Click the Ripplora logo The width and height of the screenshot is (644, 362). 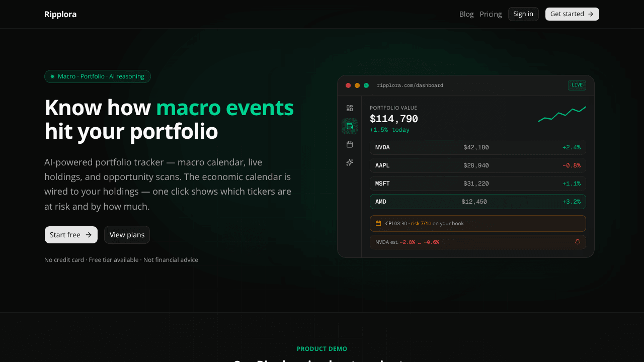pos(60,14)
